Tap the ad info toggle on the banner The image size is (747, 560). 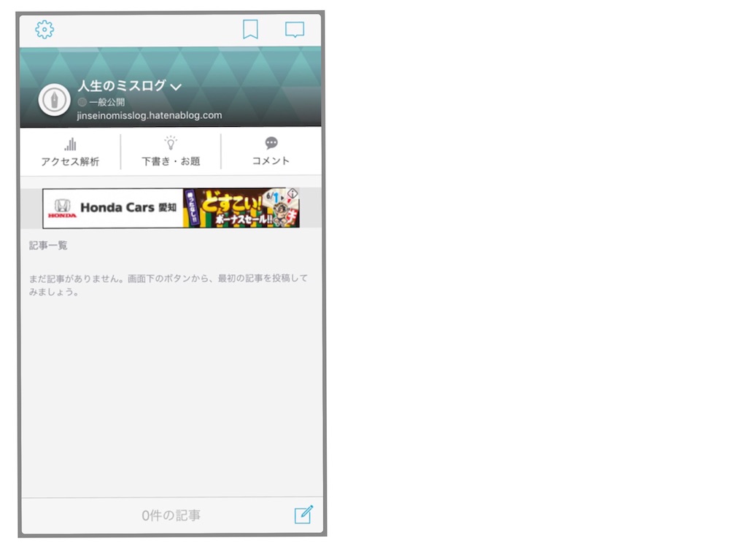click(293, 194)
